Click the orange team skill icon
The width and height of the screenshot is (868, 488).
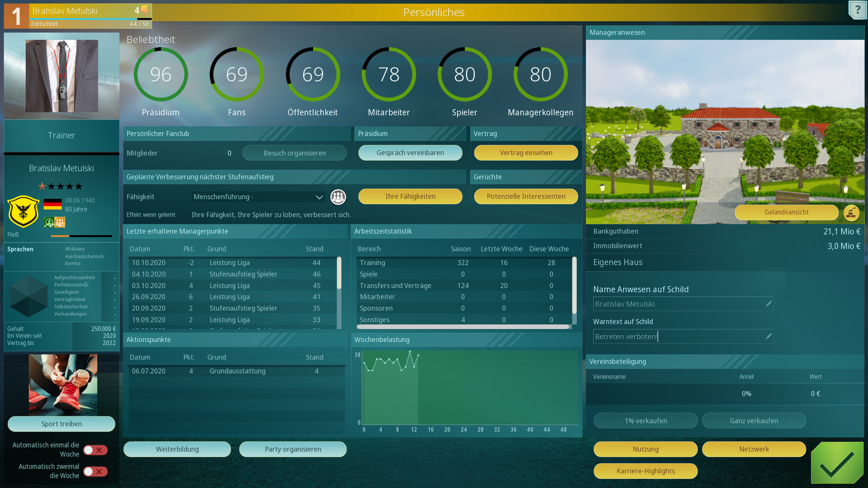[60, 222]
